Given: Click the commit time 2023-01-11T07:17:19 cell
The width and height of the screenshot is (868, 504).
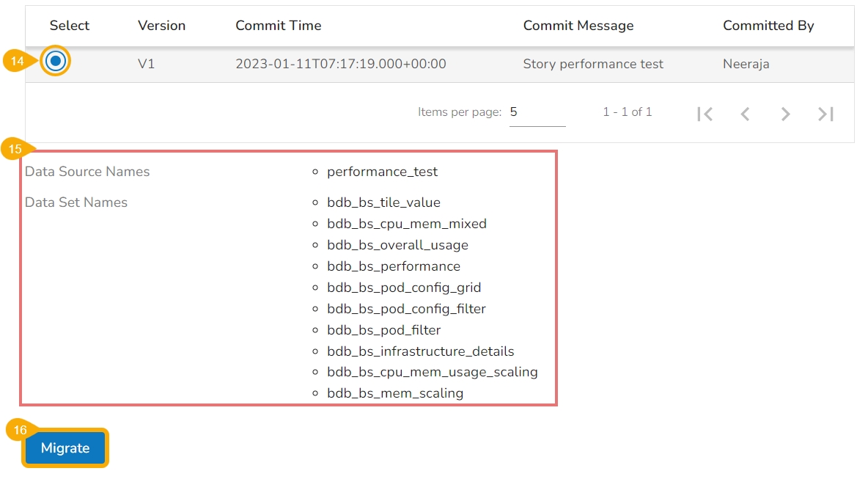Looking at the screenshot, I should click(340, 64).
